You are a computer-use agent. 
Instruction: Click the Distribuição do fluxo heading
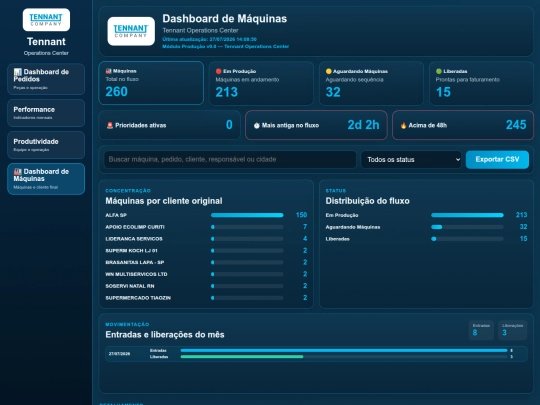click(x=367, y=201)
